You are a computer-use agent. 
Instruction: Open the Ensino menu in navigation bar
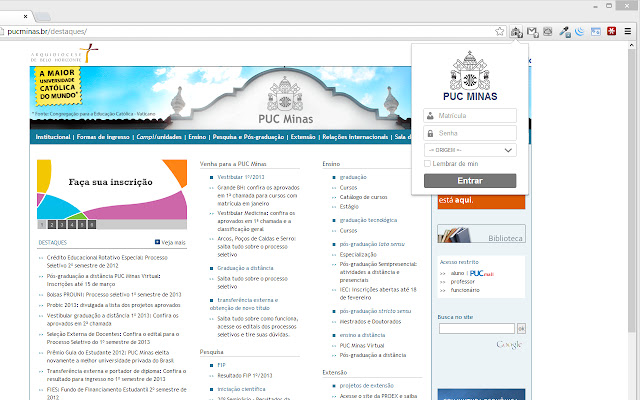[197, 137]
